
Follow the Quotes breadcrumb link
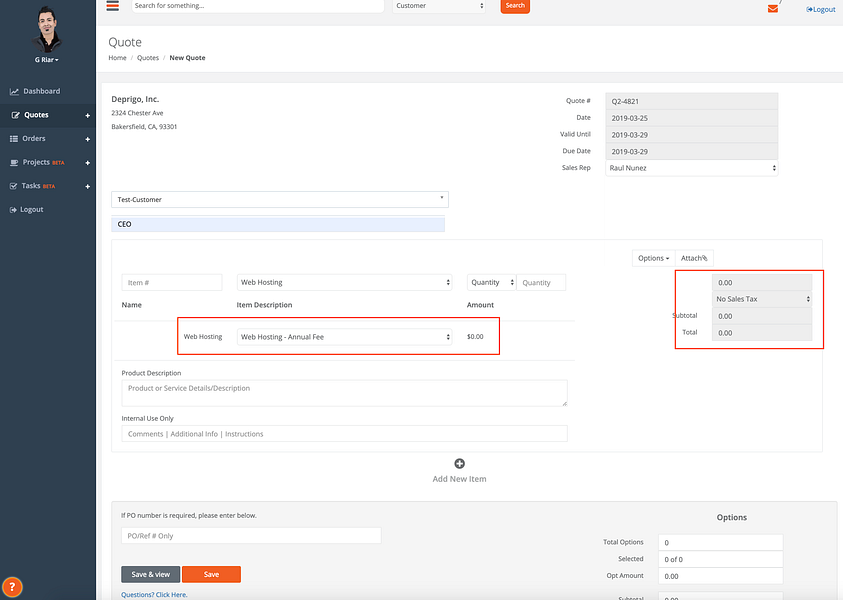(x=148, y=58)
